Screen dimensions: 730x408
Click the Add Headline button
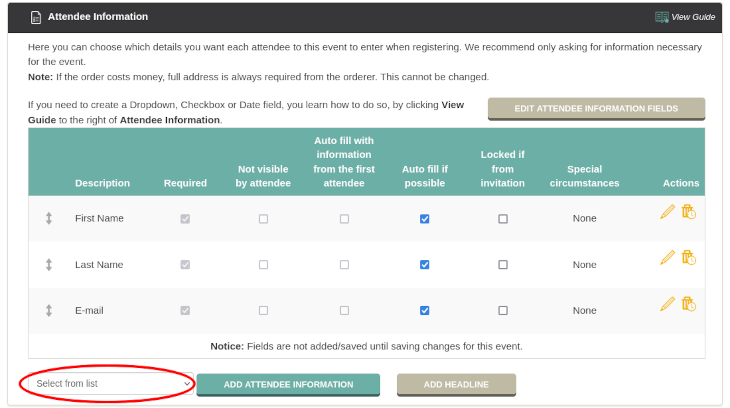tap(456, 385)
